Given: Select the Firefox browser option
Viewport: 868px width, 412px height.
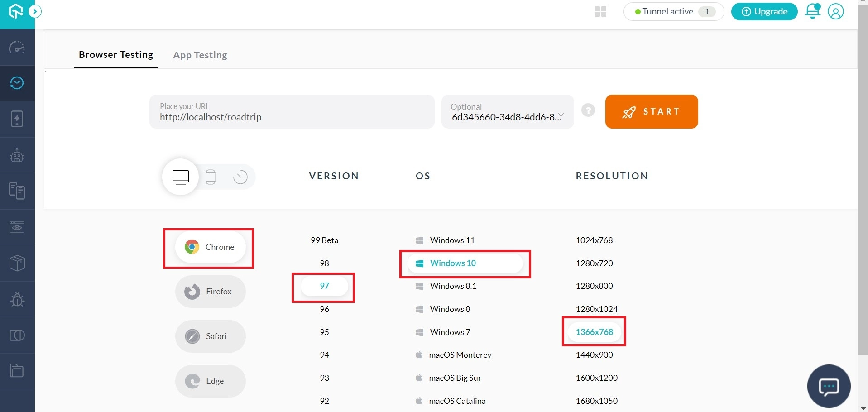Looking at the screenshot, I should point(211,292).
